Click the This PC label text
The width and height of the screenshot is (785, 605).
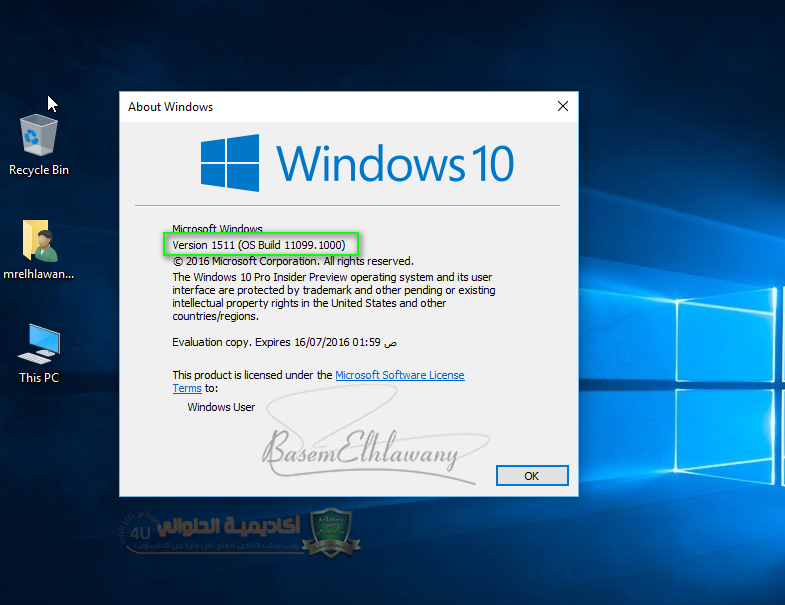click(39, 378)
